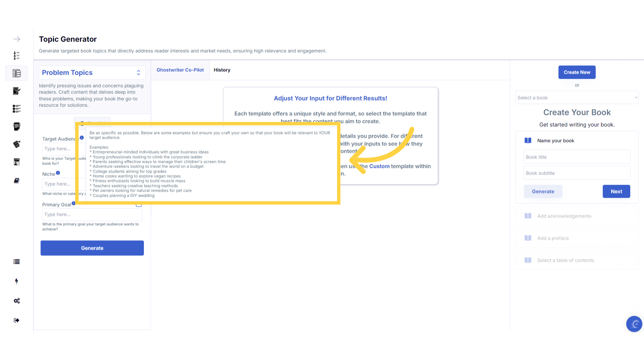Viewport: 644px width, 362px height.
Task: Open the book icon in sidebar
Action: click(x=17, y=181)
